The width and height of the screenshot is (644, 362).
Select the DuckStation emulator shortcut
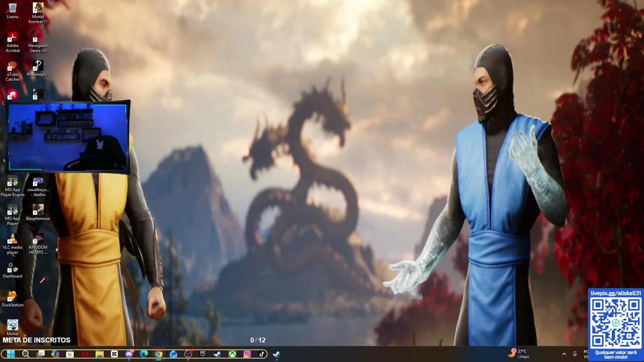(13, 299)
